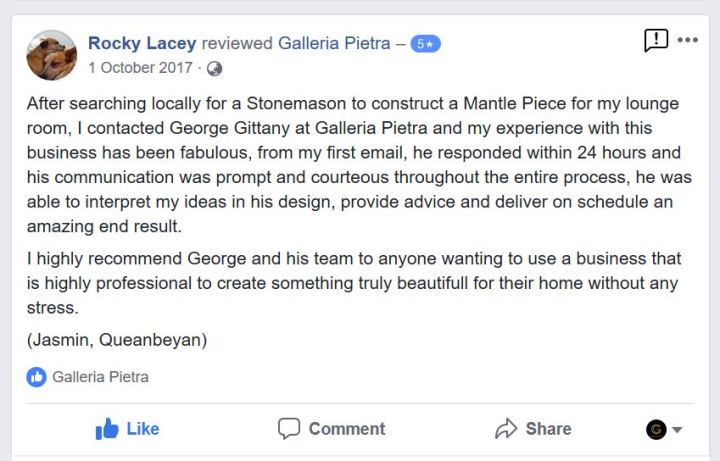Screen dimensions: 720x461
Task: Click the blue thumbs-up reaction icon
Action: pyautogui.click(x=37, y=377)
